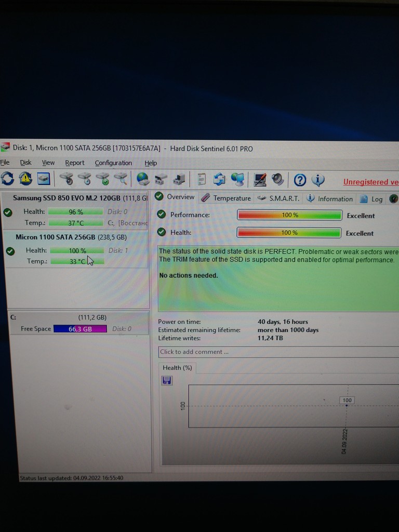Open help via the question mark icon
Screen dimensions: 399x532
[x=300, y=180]
